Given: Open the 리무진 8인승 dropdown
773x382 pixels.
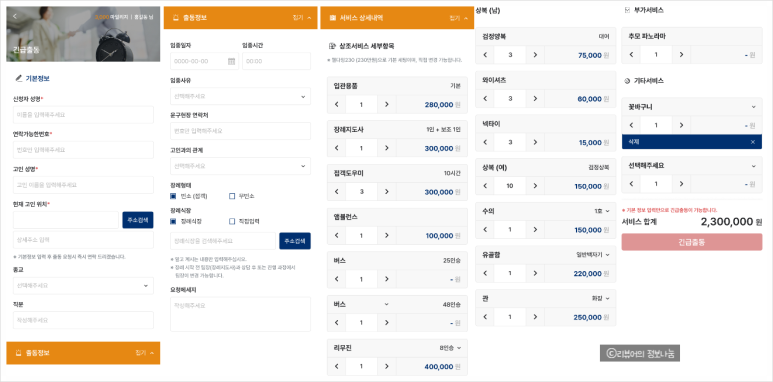Looking at the screenshot, I should pyautogui.click(x=451, y=348).
